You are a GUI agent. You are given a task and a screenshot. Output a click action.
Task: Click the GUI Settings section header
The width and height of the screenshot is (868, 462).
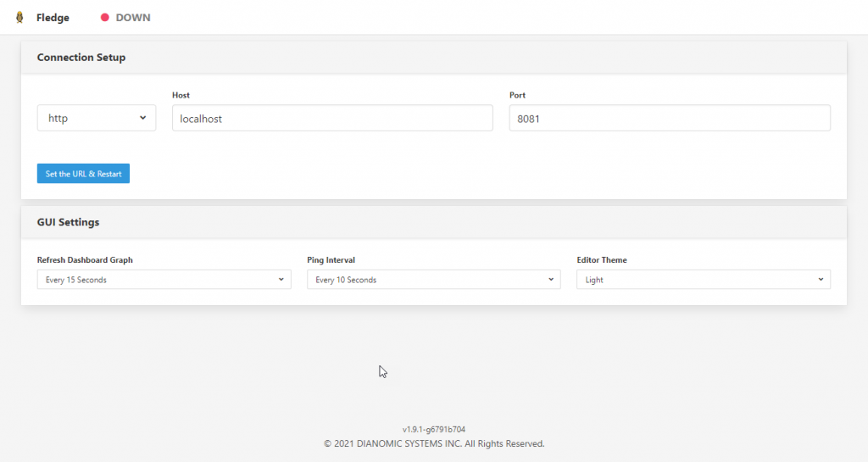tap(68, 222)
